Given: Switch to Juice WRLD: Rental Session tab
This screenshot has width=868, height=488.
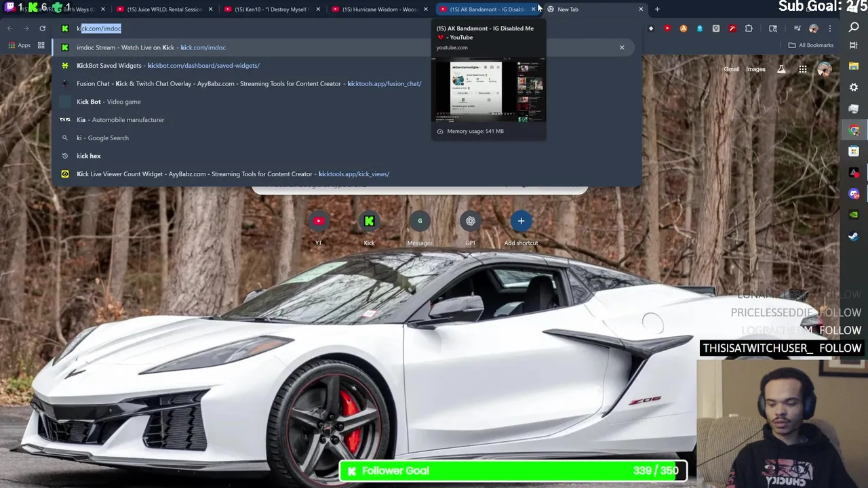Looking at the screenshot, I should click(x=164, y=9).
